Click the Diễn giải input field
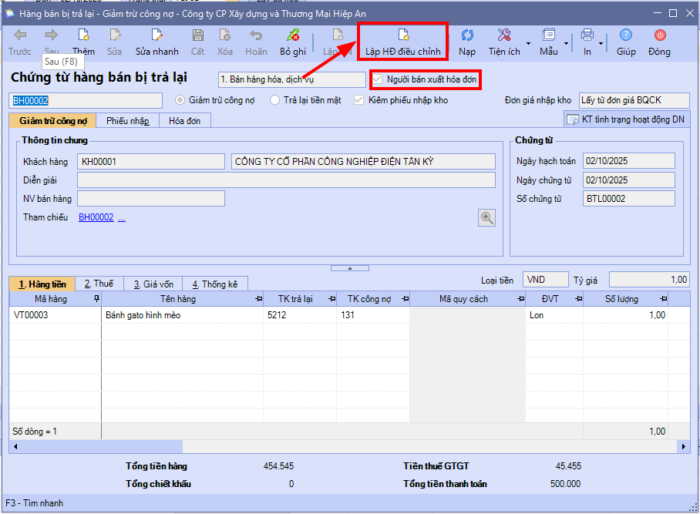 (285, 180)
